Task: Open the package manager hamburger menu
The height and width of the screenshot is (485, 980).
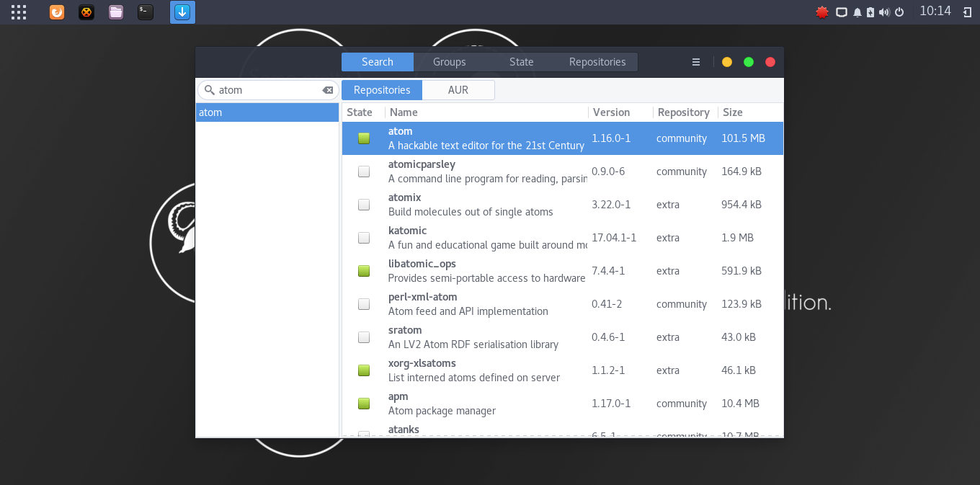Action: (696, 62)
